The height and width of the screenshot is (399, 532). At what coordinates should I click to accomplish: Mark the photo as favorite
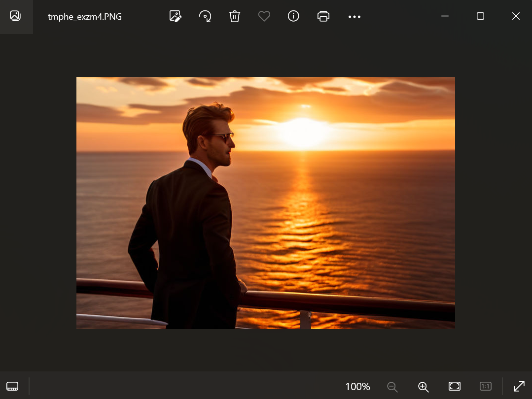coord(264,16)
